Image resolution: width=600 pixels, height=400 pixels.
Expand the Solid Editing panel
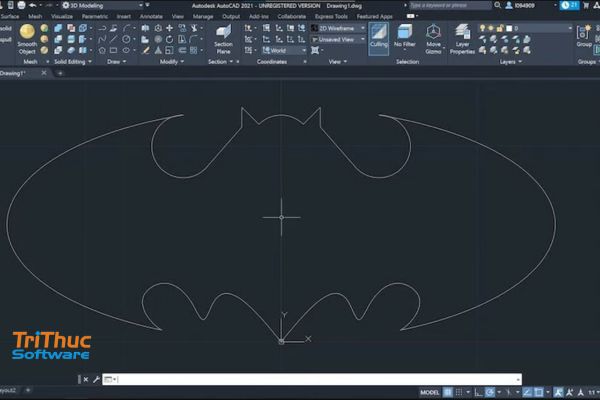[73, 62]
